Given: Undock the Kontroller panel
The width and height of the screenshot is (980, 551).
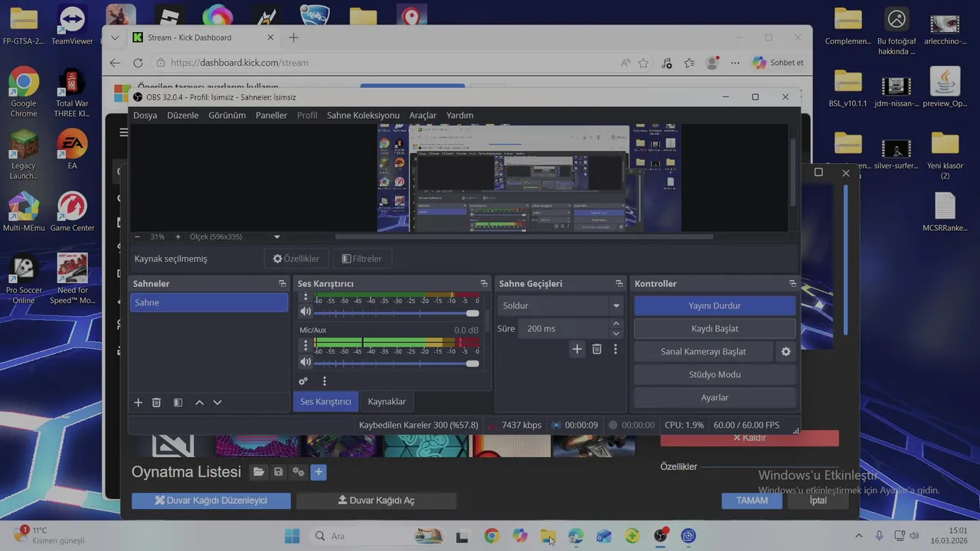Looking at the screenshot, I should [792, 284].
